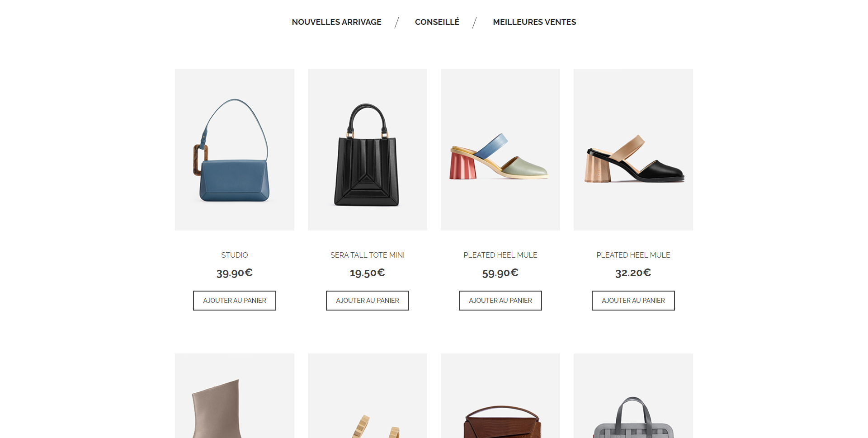The height and width of the screenshot is (438, 868).
Task: Open the Nouvelles Arrivage tab
Action: (x=336, y=22)
